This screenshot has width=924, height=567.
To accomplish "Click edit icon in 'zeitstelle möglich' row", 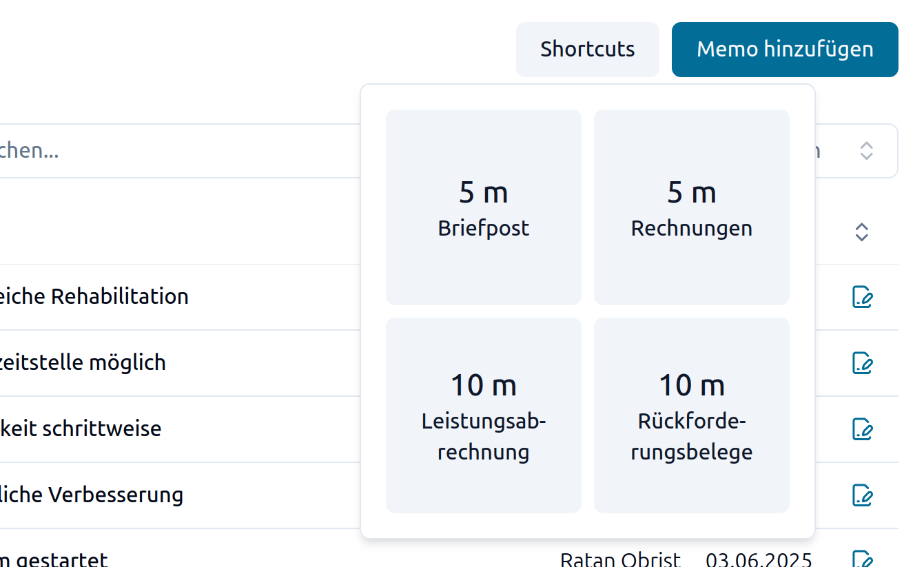I will pos(862,363).
